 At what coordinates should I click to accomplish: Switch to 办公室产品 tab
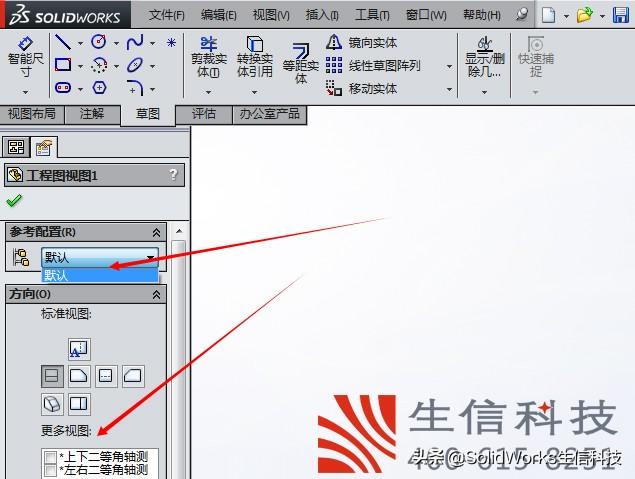269,114
